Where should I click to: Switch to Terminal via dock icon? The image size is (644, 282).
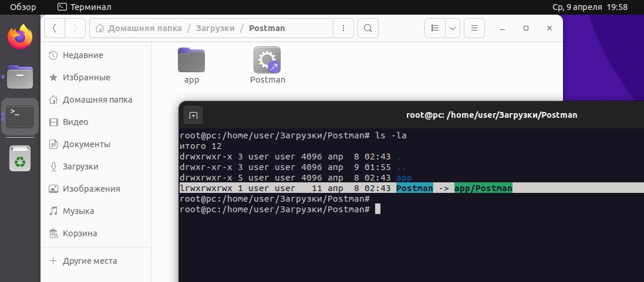20,117
